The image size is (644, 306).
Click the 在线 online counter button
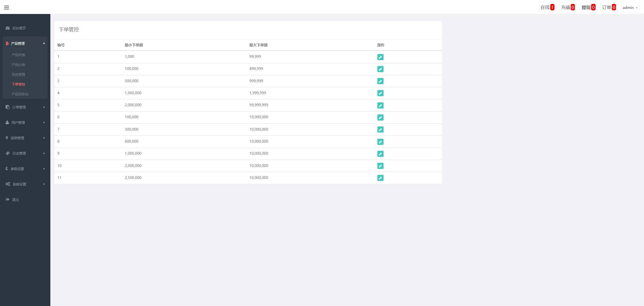point(547,8)
